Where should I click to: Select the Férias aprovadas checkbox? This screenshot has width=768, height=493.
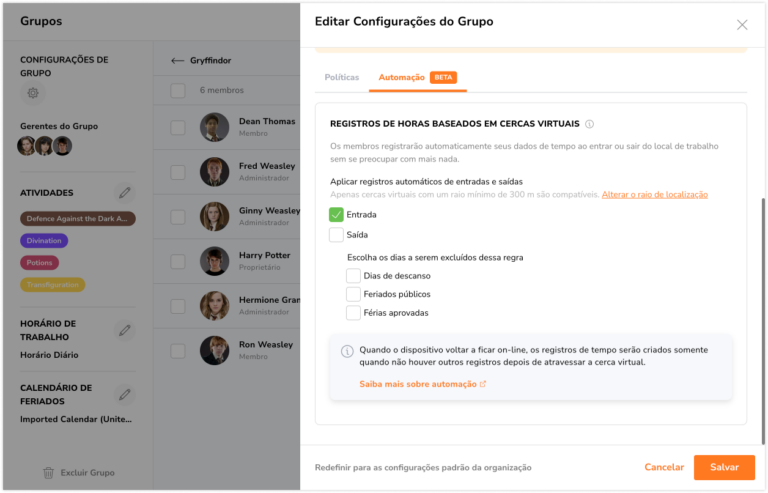click(x=353, y=313)
